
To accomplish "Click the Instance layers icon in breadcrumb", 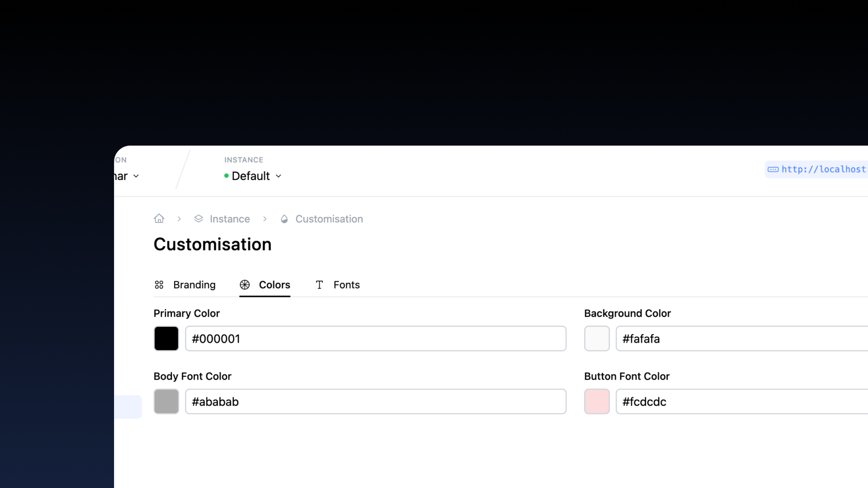I will click(198, 219).
